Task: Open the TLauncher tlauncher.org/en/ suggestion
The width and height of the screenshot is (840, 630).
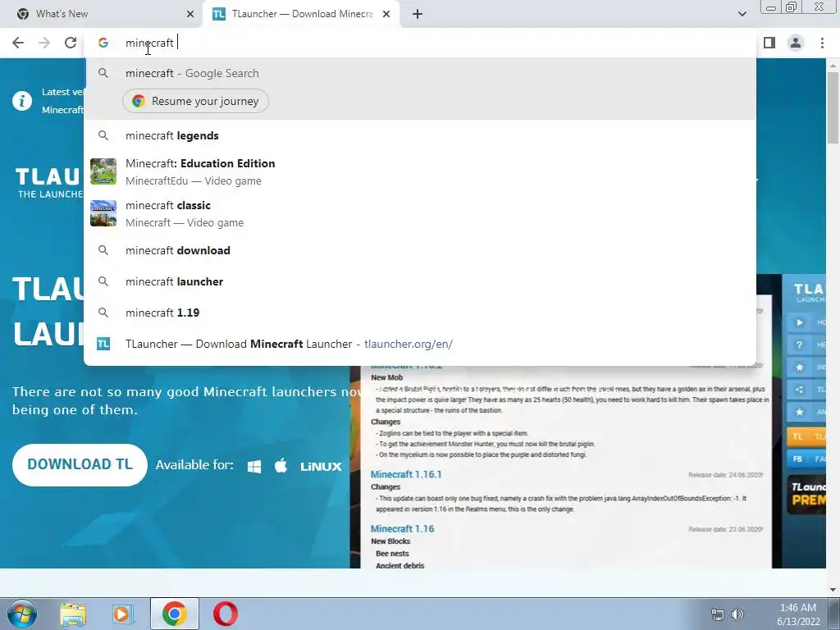Action: coord(419,344)
